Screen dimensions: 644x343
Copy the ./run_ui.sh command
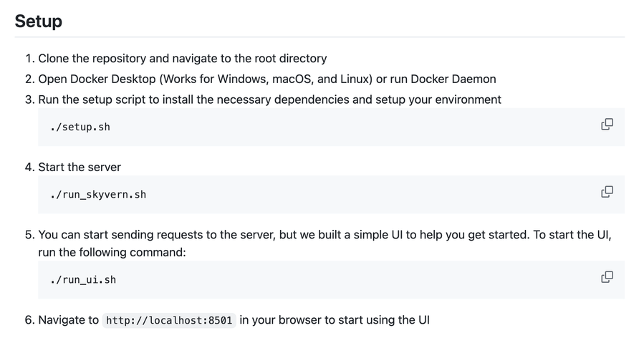click(x=607, y=277)
